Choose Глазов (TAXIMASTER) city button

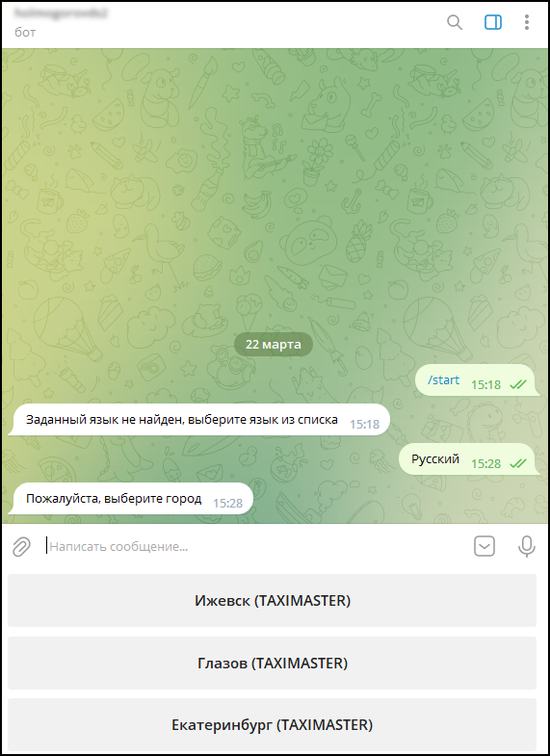[272, 663]
